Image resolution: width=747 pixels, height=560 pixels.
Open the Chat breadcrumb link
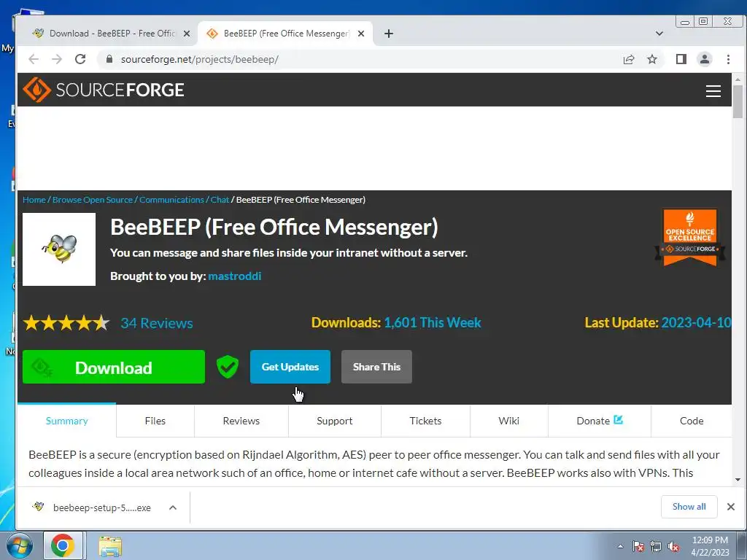pyautogui.click(x=220, y=200)
